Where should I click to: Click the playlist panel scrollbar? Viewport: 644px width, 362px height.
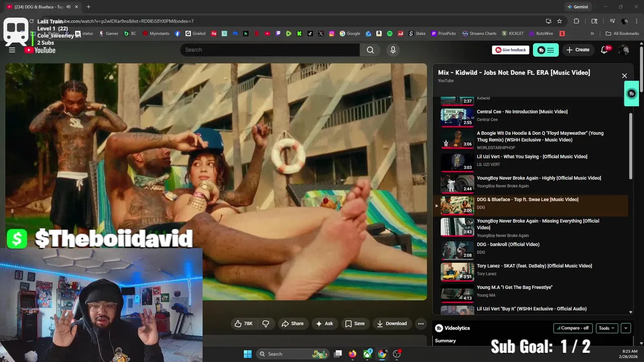tap(631, 146)
